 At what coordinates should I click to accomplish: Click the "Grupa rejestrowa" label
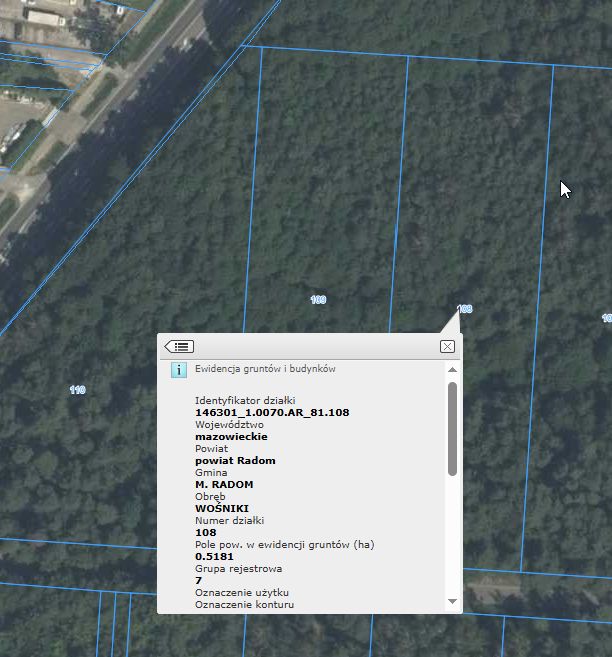238,568
